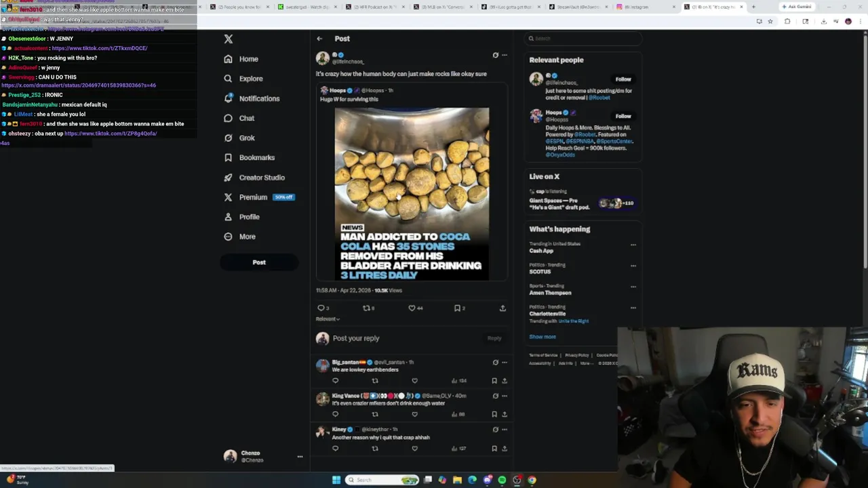Image resolution: width=868 pixels, height=488 pixels.
Task: Click the Grok icon on Kiney's reply
Action: (x=495, y=430)
